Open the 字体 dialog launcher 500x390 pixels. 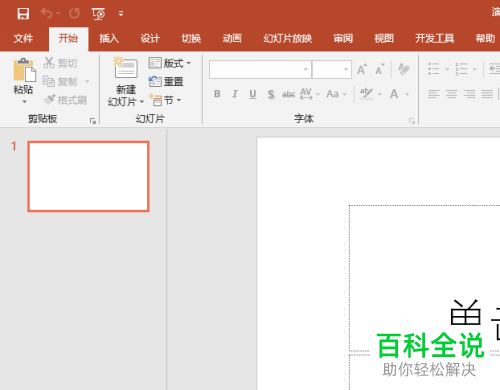pos(412,121)
